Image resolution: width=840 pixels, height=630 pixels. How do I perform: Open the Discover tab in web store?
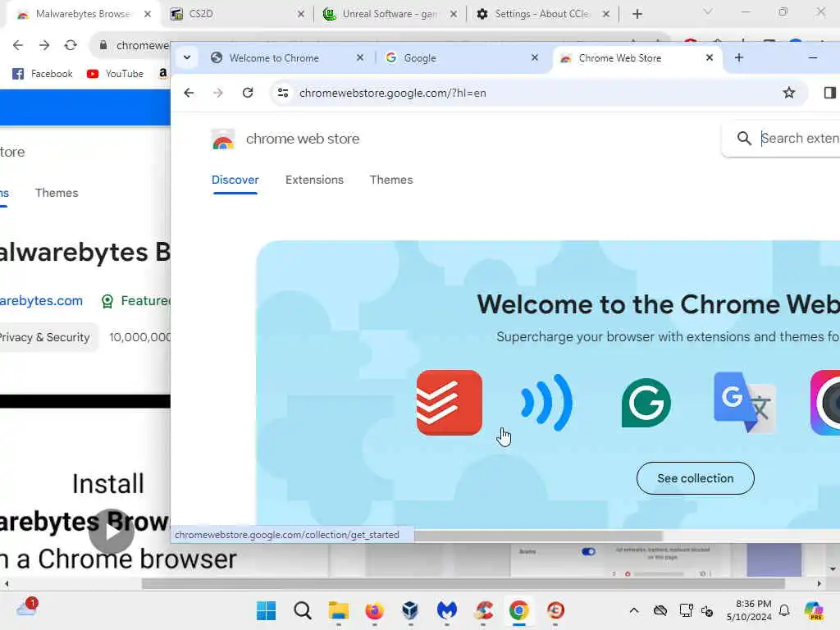click(235, 180)
